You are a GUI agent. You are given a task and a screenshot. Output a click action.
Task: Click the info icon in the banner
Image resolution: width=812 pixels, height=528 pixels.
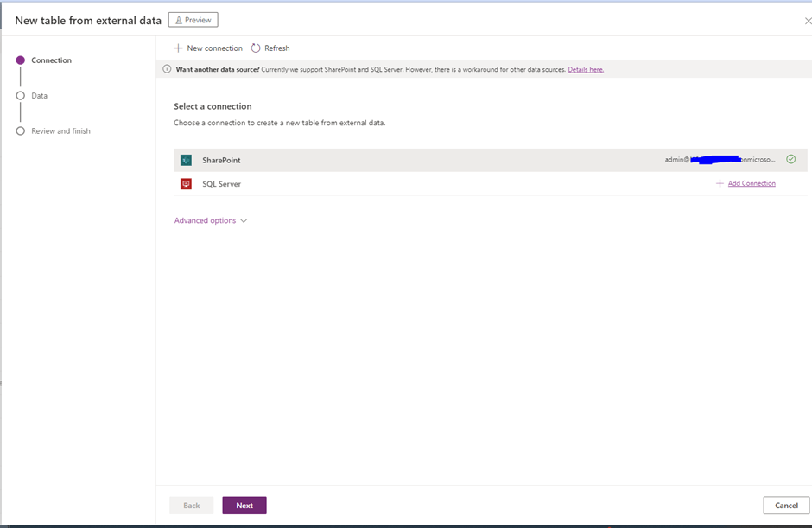coord(167,70)
